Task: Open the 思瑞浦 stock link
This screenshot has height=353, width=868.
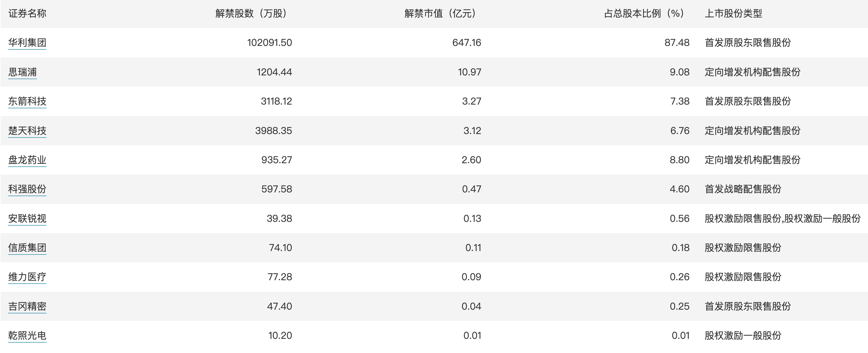Action: [x=23, y=72]
